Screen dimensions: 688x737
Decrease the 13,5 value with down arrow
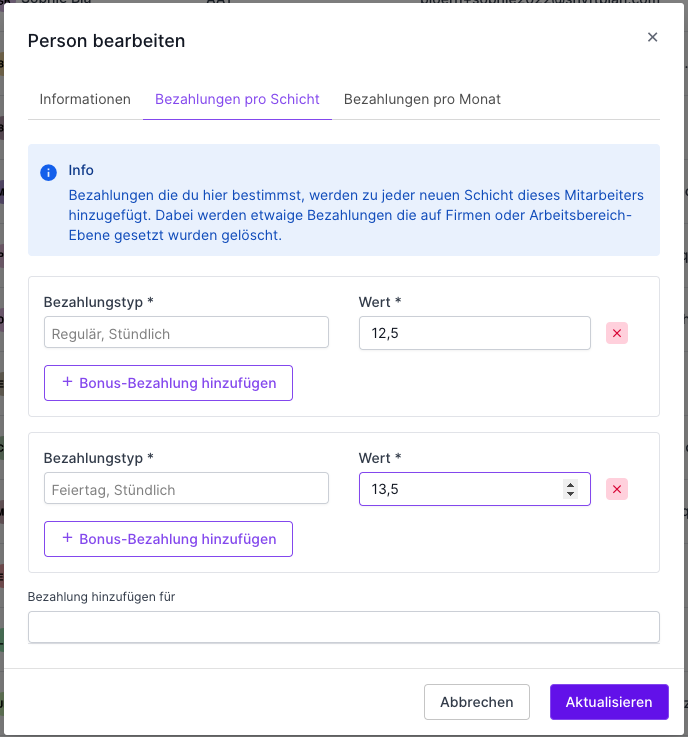pyautogui.click(x=570, y=494)
